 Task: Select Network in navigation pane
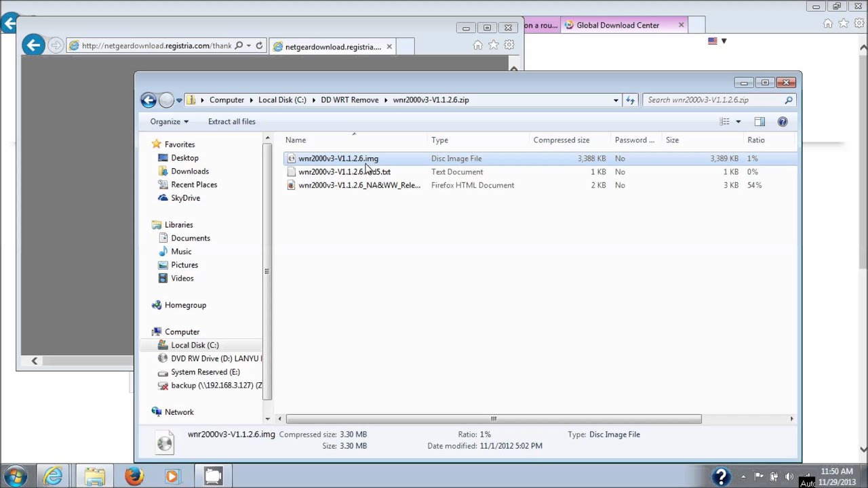click(x=179, y=412)
